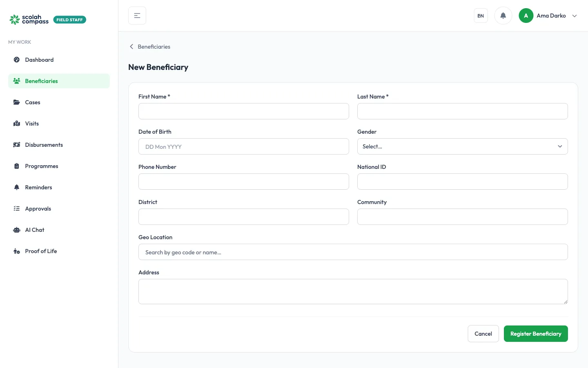The image size is (588, 368).
Task: Expand the Ama Darko user menu chevron
Action: point(575,16)
